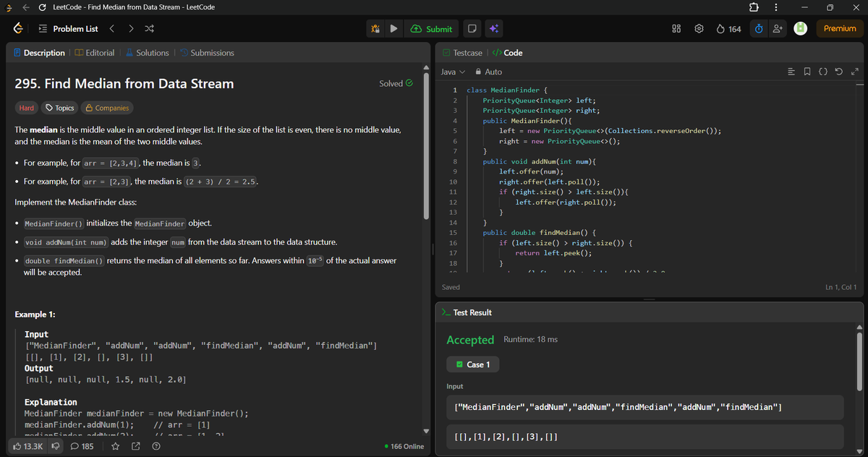Bookmark the code with bookmark icon
Image resolution: width=868 pixels, height=457 pixels.
tap(807, 72)
